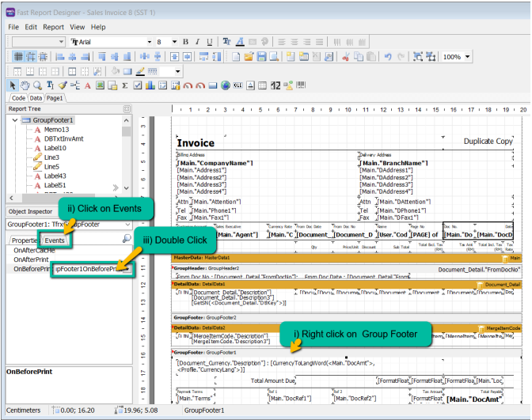Select Memo13 in the Report Tree

(56, 129)
